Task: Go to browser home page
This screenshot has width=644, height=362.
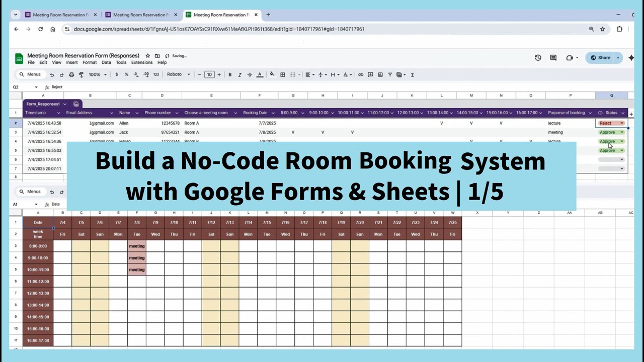Action: coord(53,29)
